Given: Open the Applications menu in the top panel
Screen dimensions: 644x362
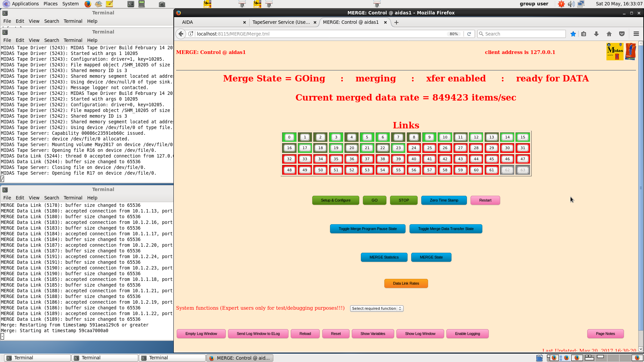Looking at the screenshot, I should pyautogui.click(x=25, y=4).
